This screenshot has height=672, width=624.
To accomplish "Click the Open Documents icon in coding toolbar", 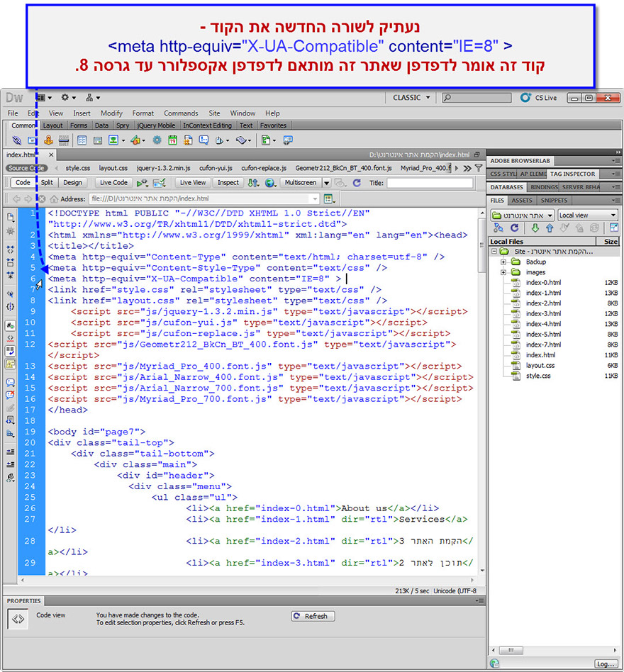I will click(x=11, y=218).
